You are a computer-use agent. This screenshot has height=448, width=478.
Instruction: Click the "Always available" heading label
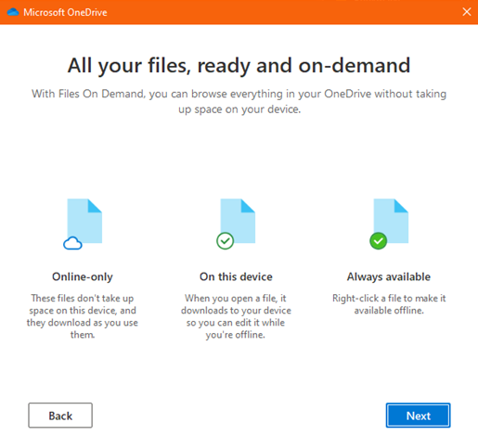(x=389, y=276)
